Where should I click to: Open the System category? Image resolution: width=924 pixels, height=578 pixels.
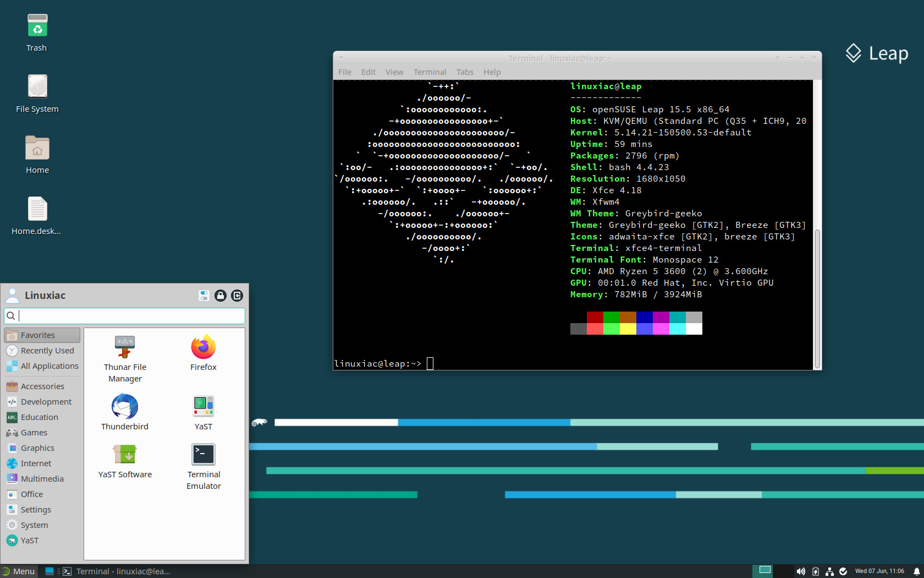pos(42,525)
